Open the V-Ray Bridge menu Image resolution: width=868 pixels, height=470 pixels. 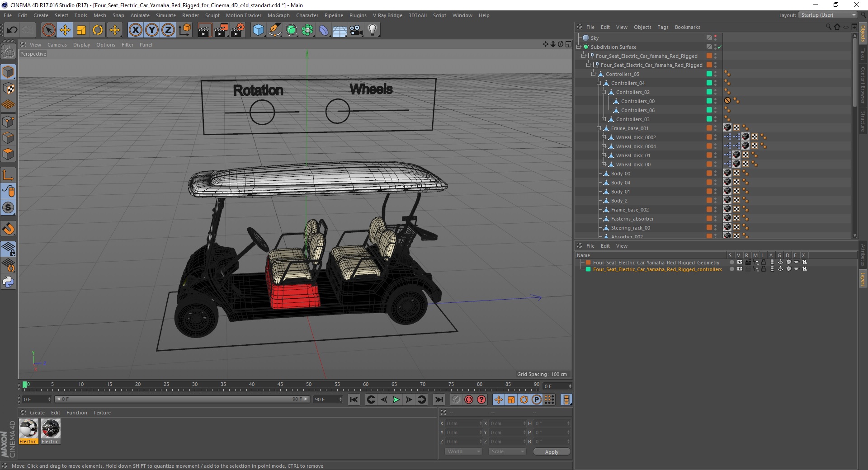click(x=387, y=15)
